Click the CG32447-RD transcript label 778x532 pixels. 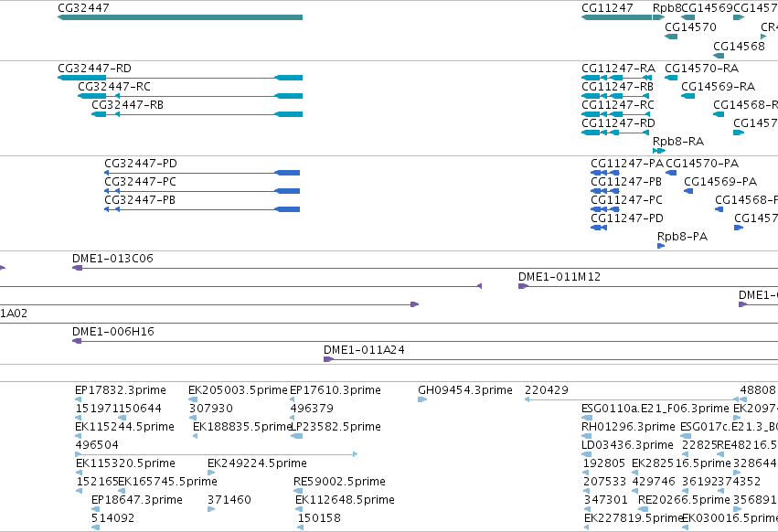[94, 68]
